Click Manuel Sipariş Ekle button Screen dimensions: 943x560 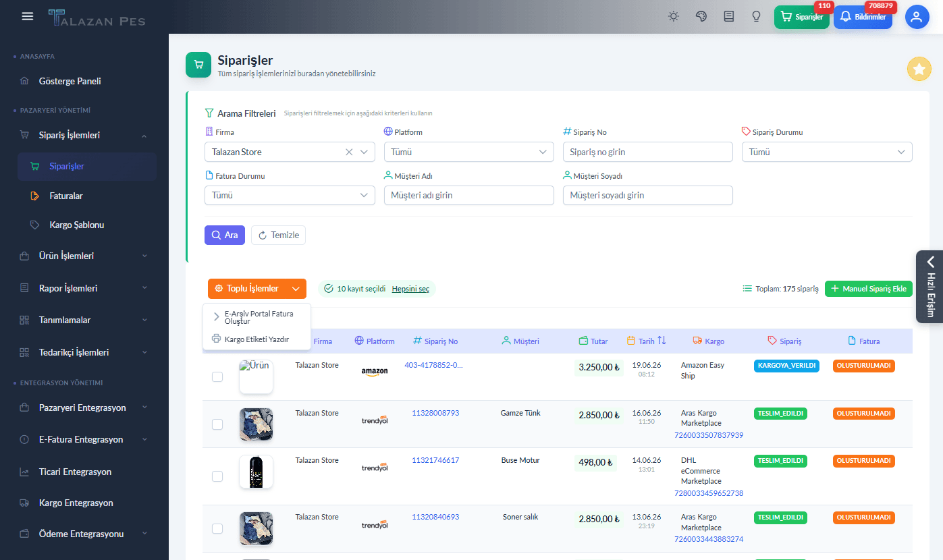[x=869, y=288]
